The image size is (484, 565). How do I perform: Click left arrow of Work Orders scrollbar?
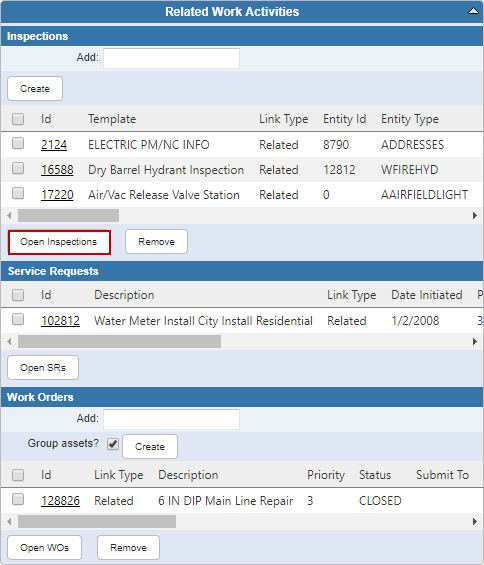pos(9,521)
